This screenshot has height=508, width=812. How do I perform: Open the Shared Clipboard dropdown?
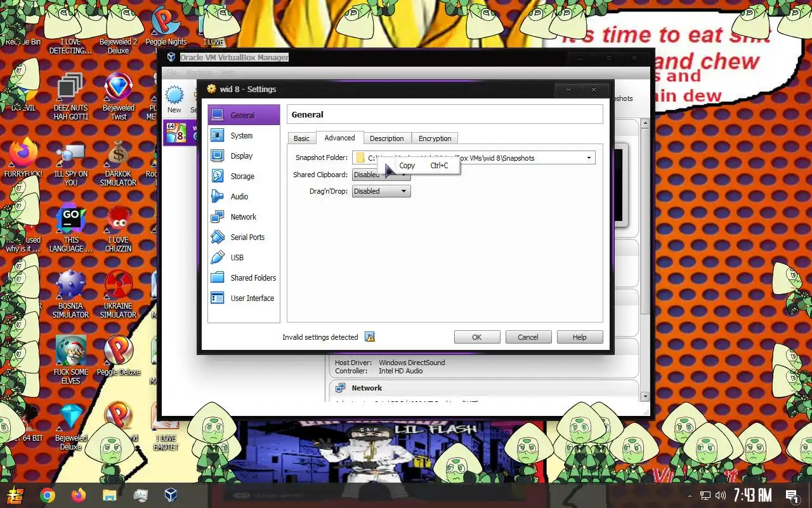coord(381,175)
